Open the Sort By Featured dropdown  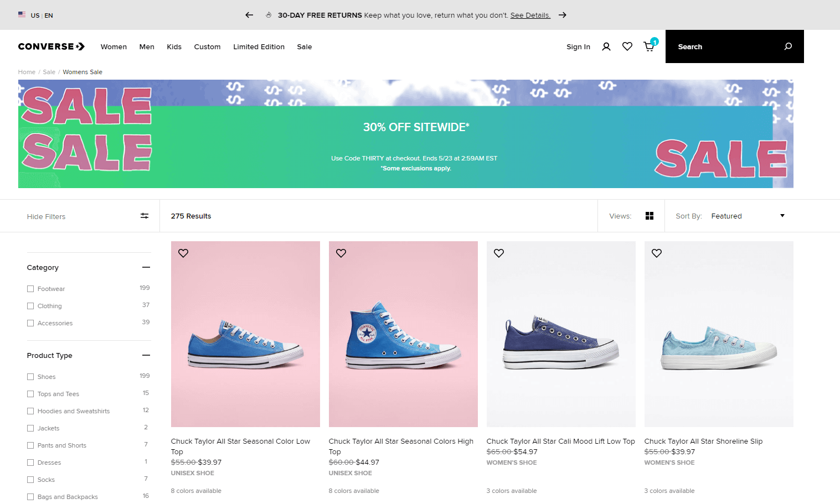tap(748, 216)
